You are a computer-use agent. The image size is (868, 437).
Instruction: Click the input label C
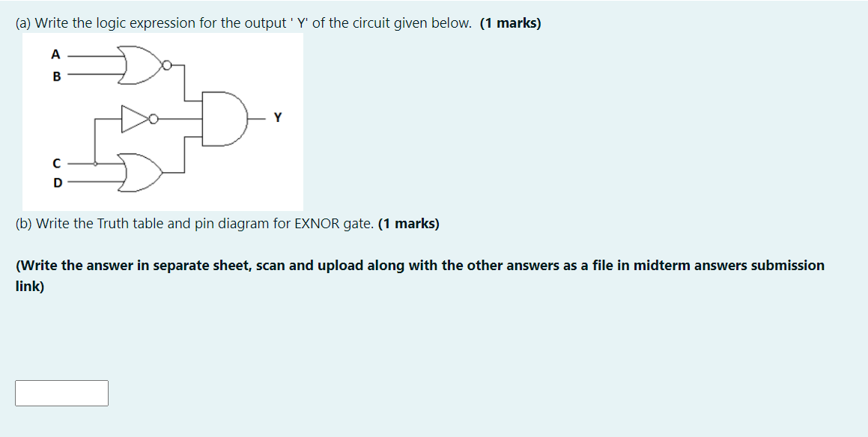[x=56, y=163]
